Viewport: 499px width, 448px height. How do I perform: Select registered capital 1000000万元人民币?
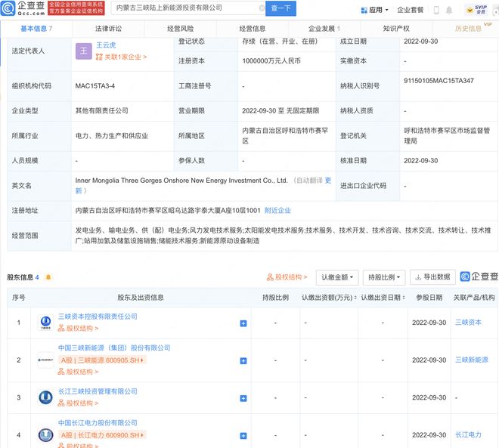tap(271, 61)
